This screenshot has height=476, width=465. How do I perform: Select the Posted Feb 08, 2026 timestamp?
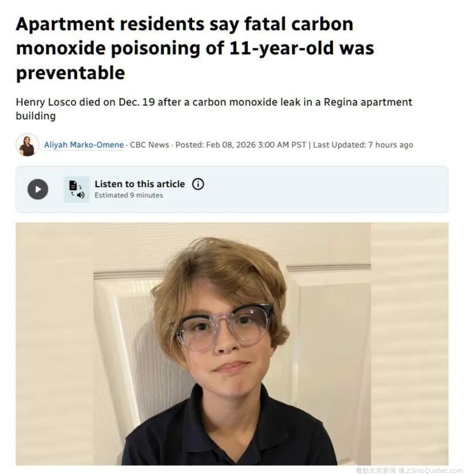pos(241,145)
